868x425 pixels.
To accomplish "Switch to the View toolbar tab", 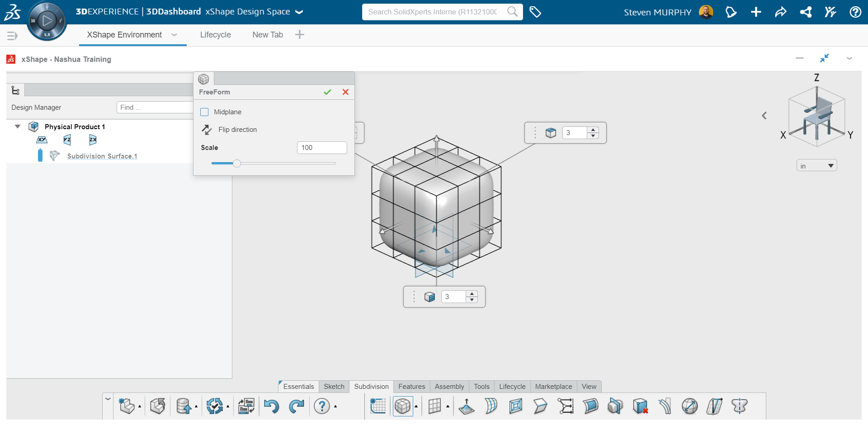I will pos(589,387).
